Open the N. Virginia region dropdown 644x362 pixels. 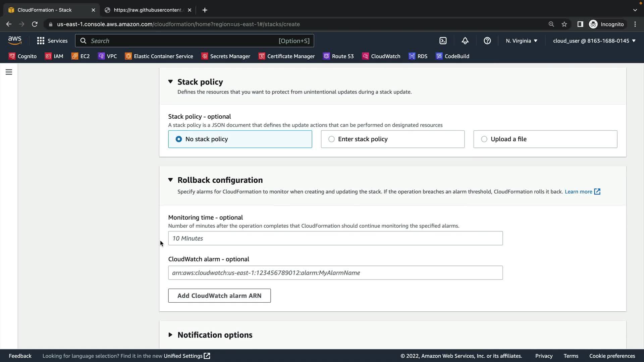click(522, 41)
